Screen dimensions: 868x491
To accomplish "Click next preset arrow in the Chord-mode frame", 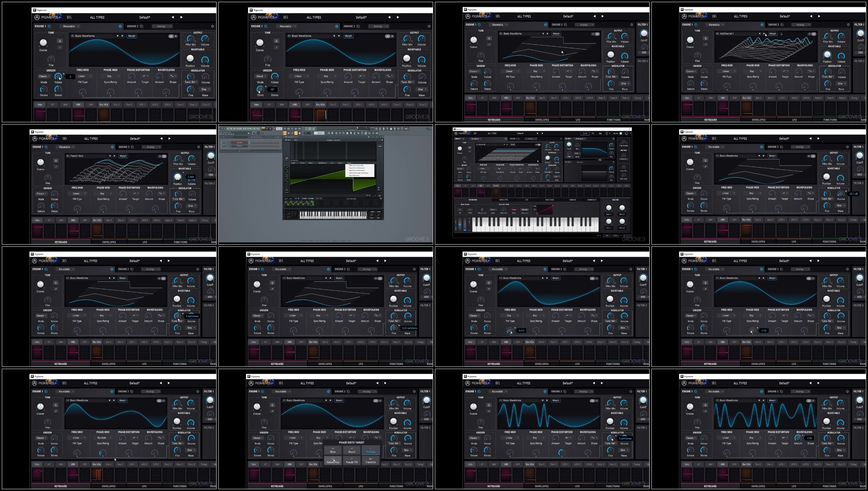I will click(398, 17).
